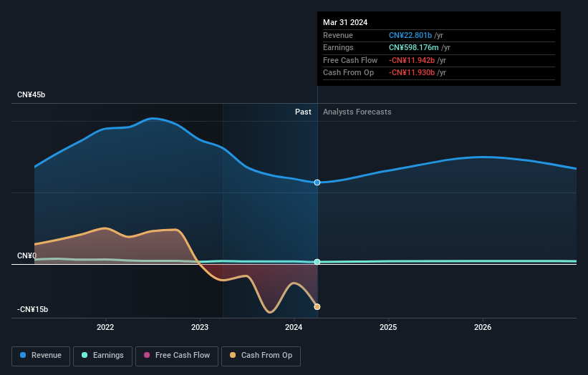The image size is (588, 375).
Task: Click the Past section label
Action: [x=303, y=112]
